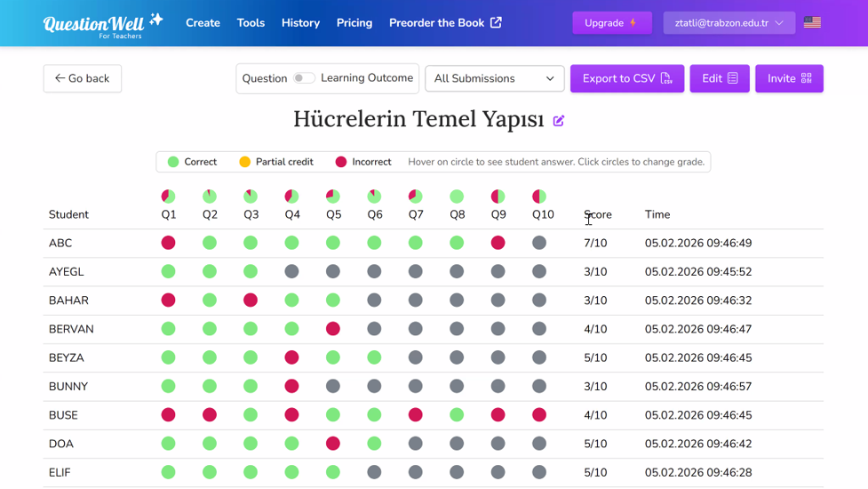Expand the ztatli@trabzon.edu.tr account menu
The width and height of the screenshot is (868, 489).
(x=729, y=23)
